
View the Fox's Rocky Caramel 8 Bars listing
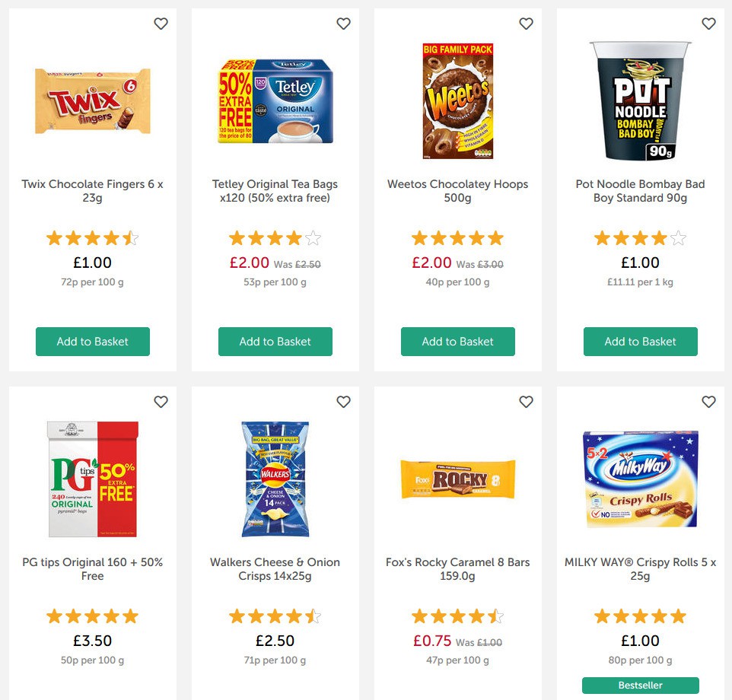457,568
